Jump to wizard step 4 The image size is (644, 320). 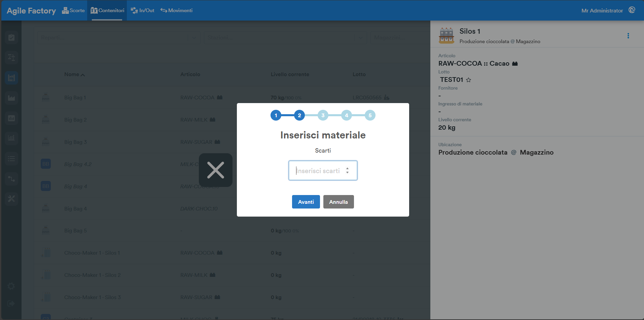click(x=347, y=115)
